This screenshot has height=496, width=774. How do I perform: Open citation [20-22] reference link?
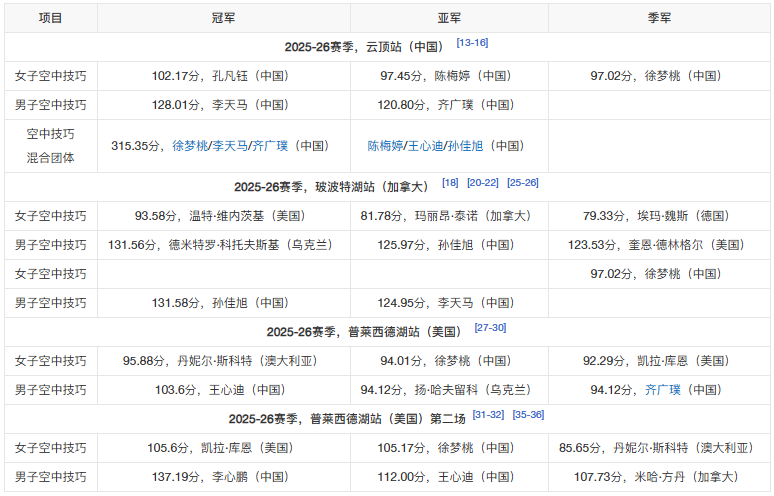pos(483,183)
